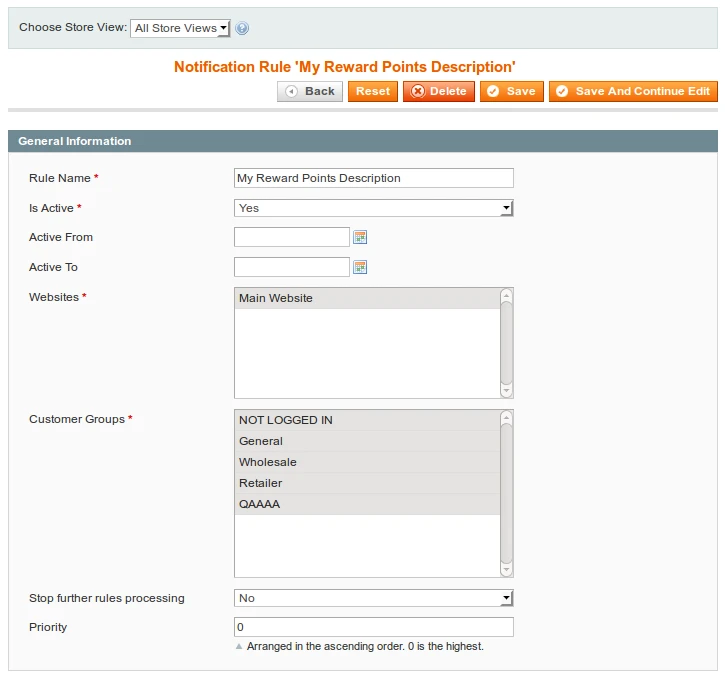Select the Retailer customer group
Screen dimensions: 725x680
(366, 483)
